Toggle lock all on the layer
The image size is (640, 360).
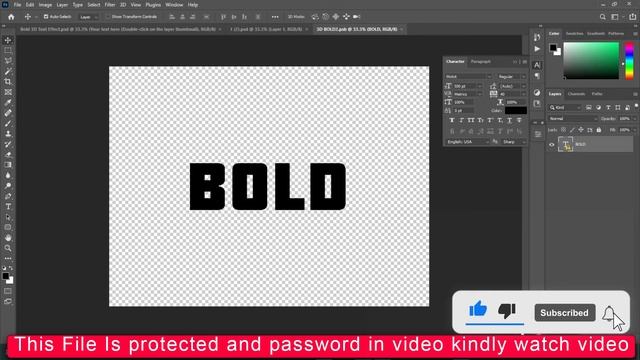(x=599, y=130)
